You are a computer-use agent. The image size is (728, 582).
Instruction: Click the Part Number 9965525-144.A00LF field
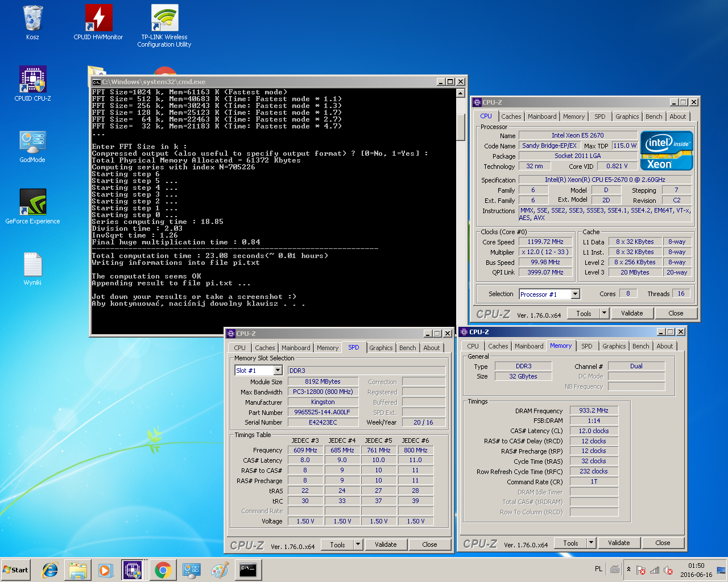[x=322, y=412]
